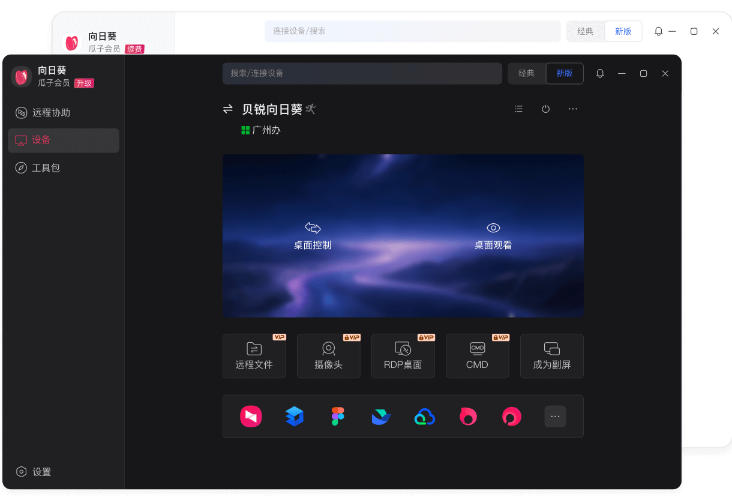
Task: Start 桌面观看 desktop viewing
Action: [x=493, y=236]
